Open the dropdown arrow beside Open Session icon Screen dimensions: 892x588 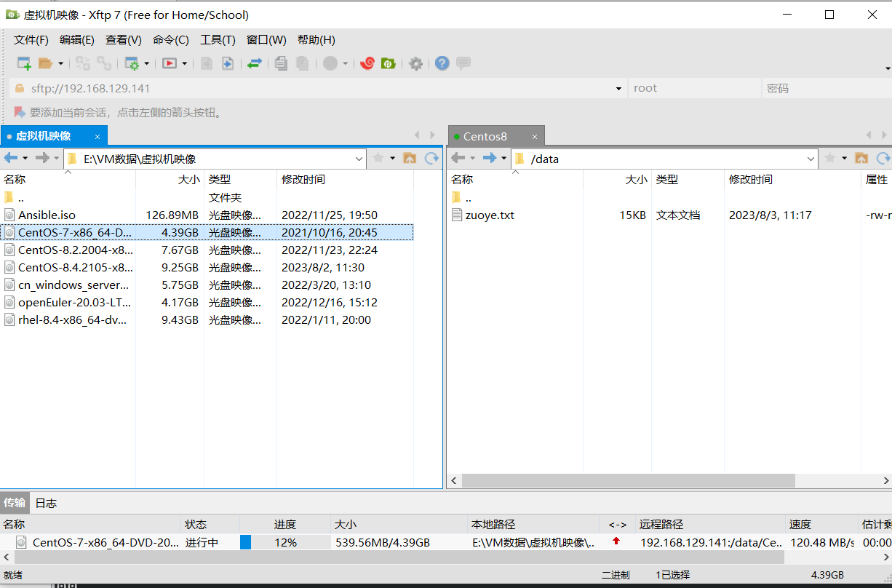[x=60, y=63]
